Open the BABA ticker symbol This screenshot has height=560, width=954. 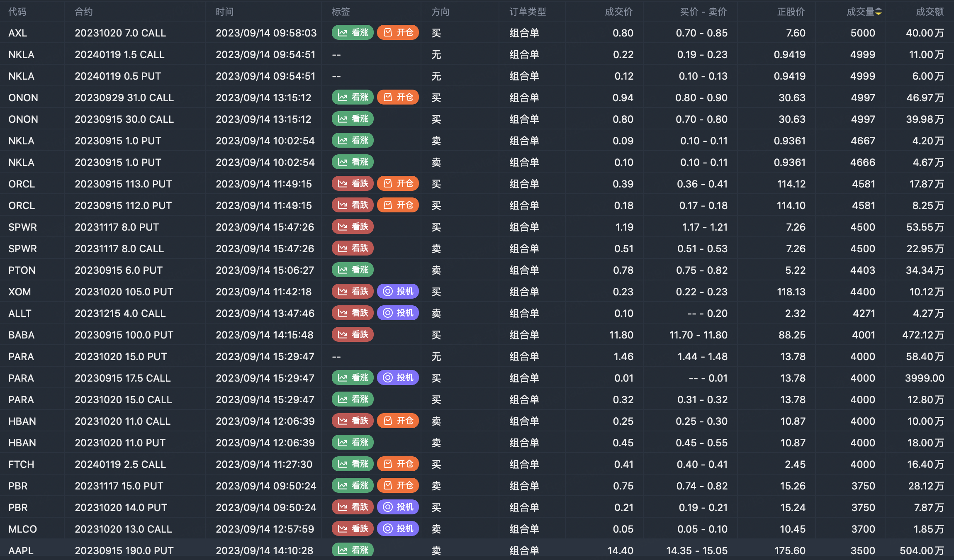[22, 335]
